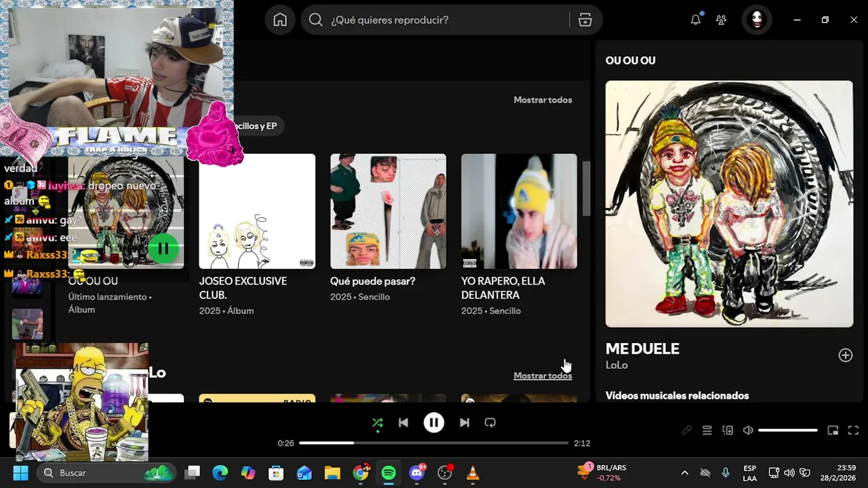Seek within the song progress bar
868x488 pixels.
coord(434,443)
